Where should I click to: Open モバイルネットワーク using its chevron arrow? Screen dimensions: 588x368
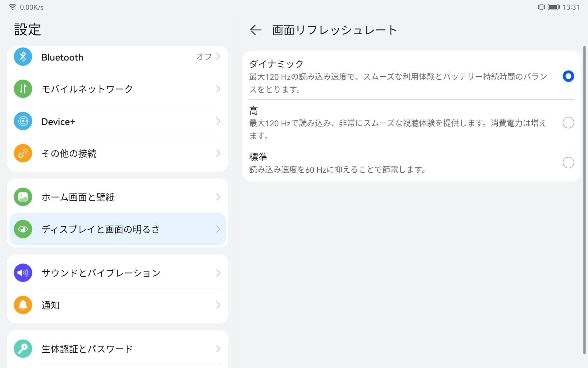click(218, 89)
